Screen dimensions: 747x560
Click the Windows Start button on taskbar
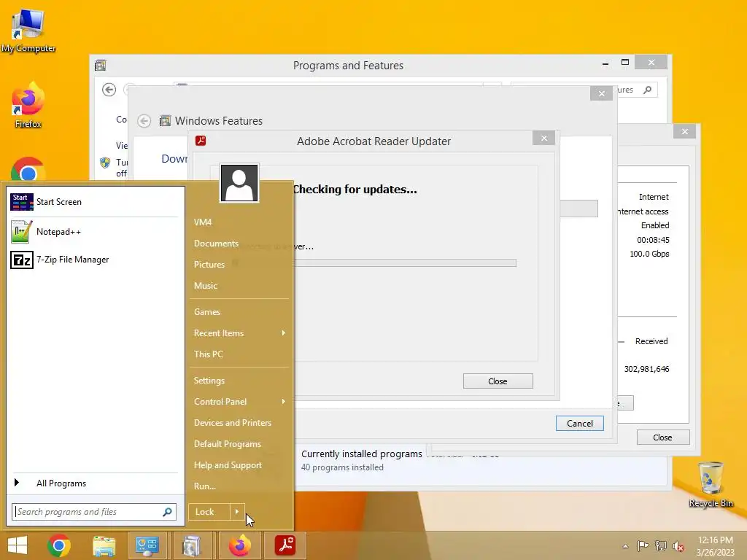tap(18, 545)
